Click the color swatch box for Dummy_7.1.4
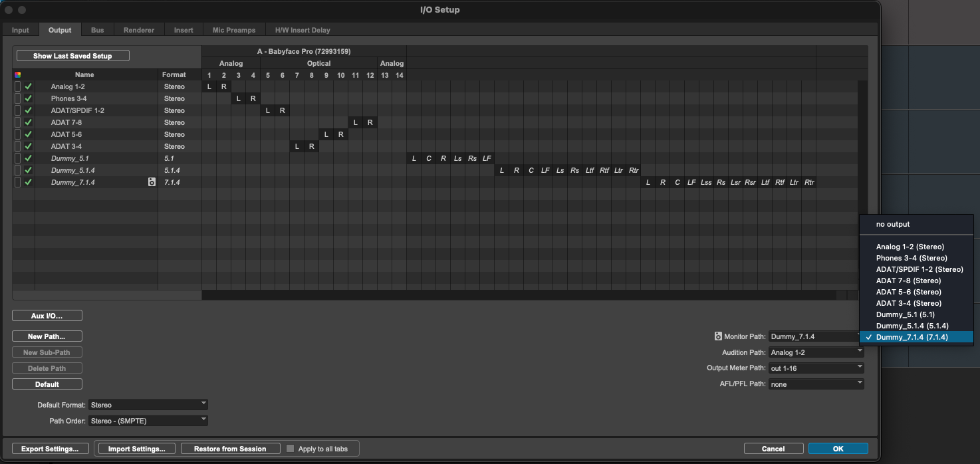Viewport: 980px width, 464px height. [17, 182]
